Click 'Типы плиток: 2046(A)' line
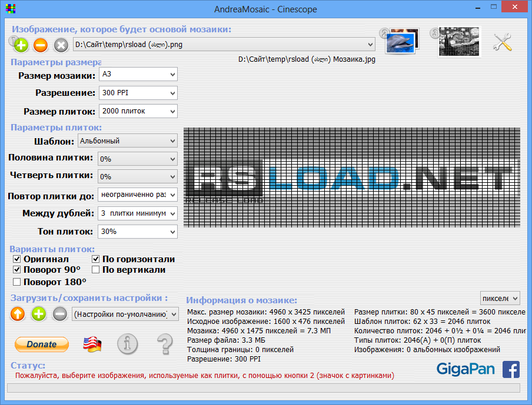Image resolution: width=532 pixels, height=405 pixels. 418,340
